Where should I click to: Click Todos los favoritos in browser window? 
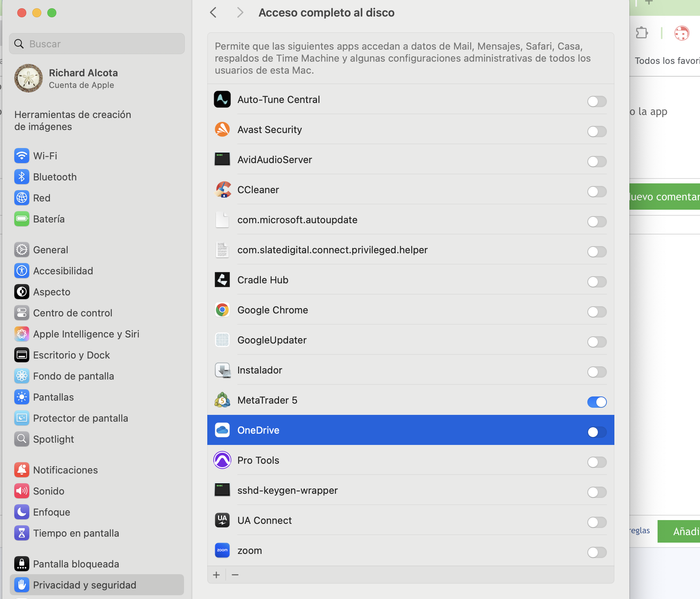667,61
